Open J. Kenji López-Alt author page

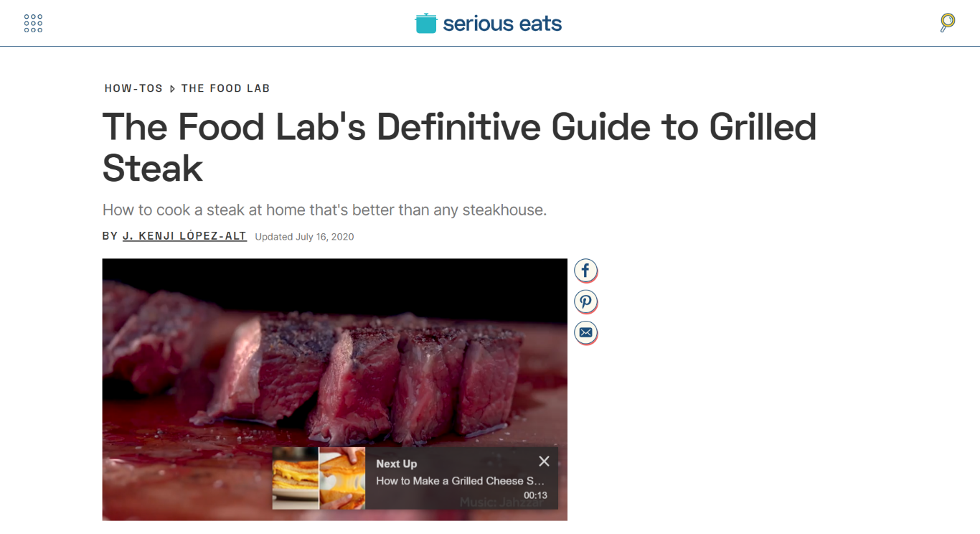point(184,236)
